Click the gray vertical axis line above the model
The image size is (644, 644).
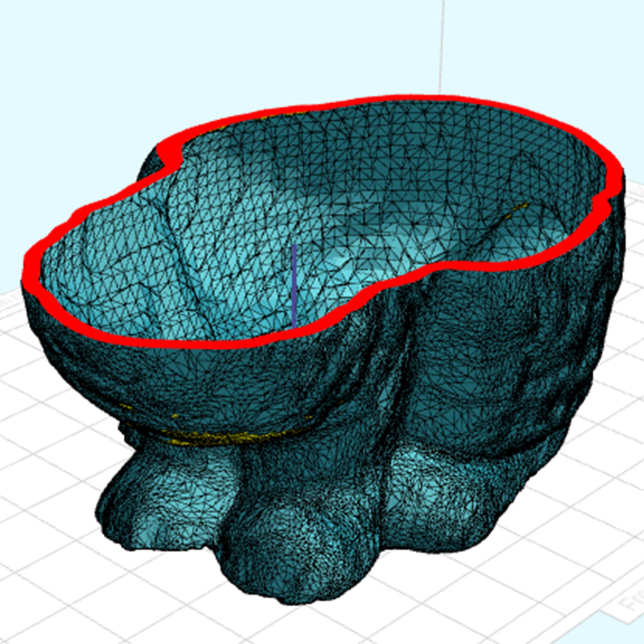[442, 44]
